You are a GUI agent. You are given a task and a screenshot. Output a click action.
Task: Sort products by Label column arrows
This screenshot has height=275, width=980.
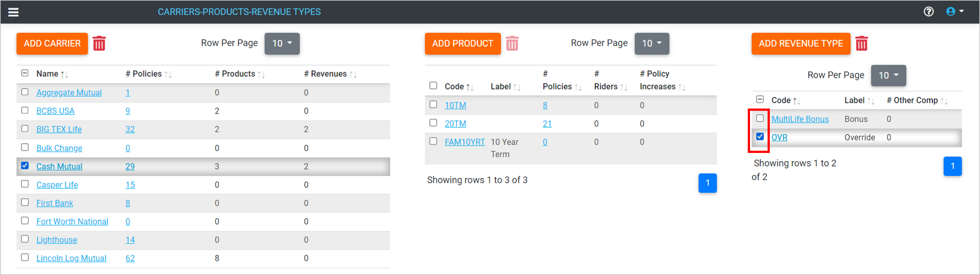(x=517, y=87)
